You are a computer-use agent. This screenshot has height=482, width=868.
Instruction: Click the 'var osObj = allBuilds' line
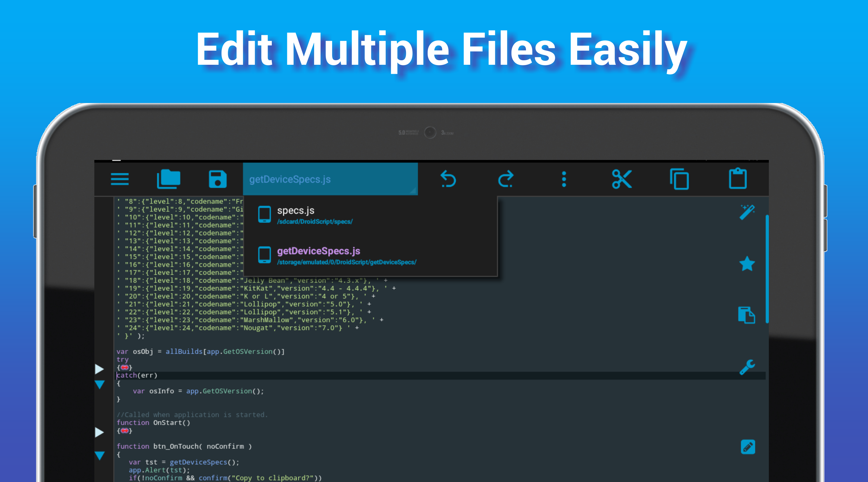200,351
